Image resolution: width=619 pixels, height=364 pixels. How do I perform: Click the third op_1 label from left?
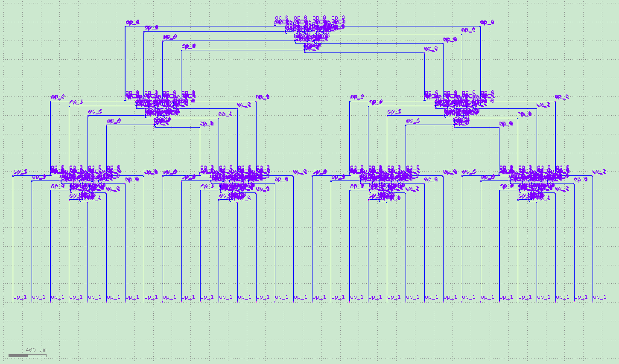[x=58, y=297]
